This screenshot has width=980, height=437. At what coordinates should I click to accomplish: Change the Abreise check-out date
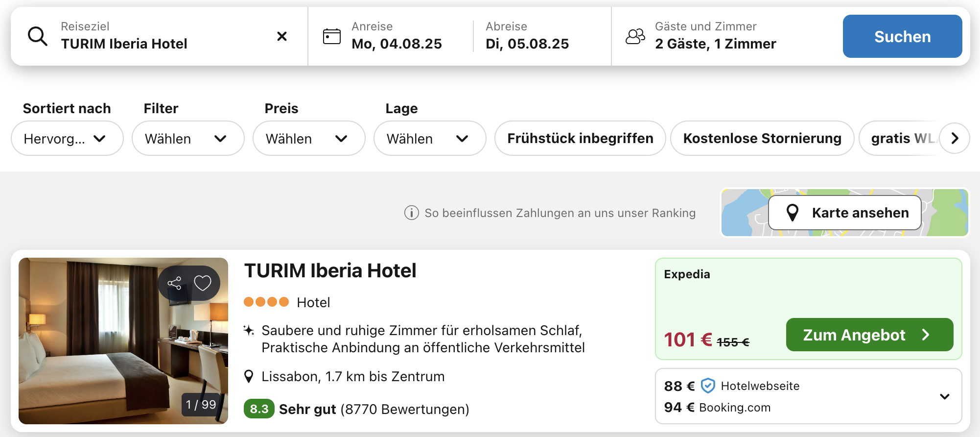click(527, 36)
